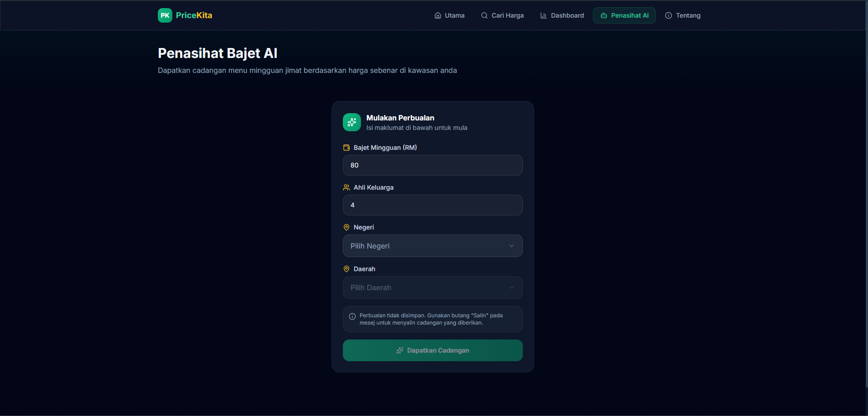
Task: Click the PK logo icon
Action: click(165, 15)
